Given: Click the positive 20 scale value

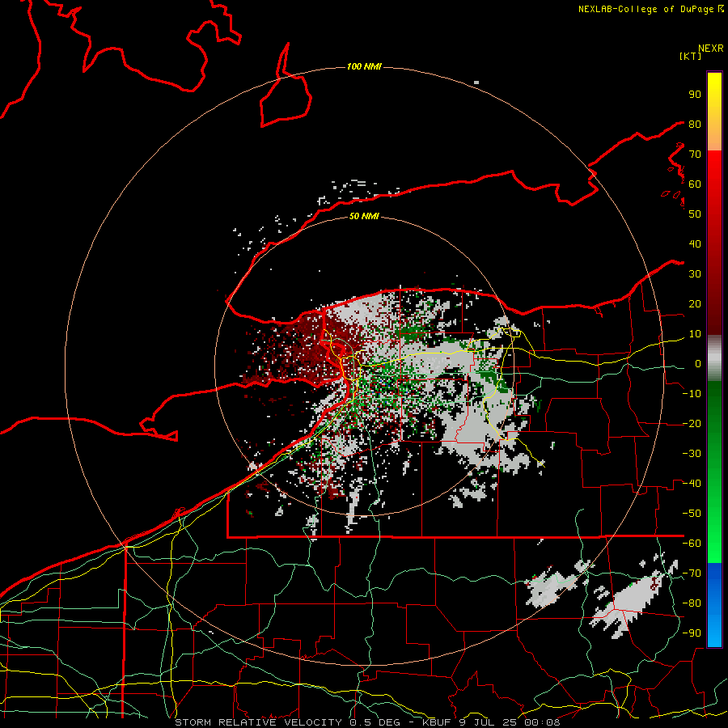Looking at the screenshot, I should 695,304.
